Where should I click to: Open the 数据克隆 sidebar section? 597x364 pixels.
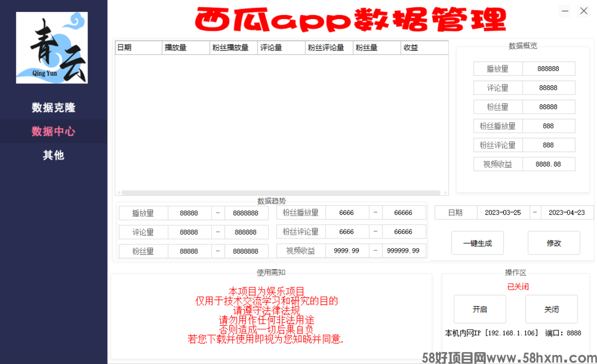pyautogui.click(x=53, y=107)
